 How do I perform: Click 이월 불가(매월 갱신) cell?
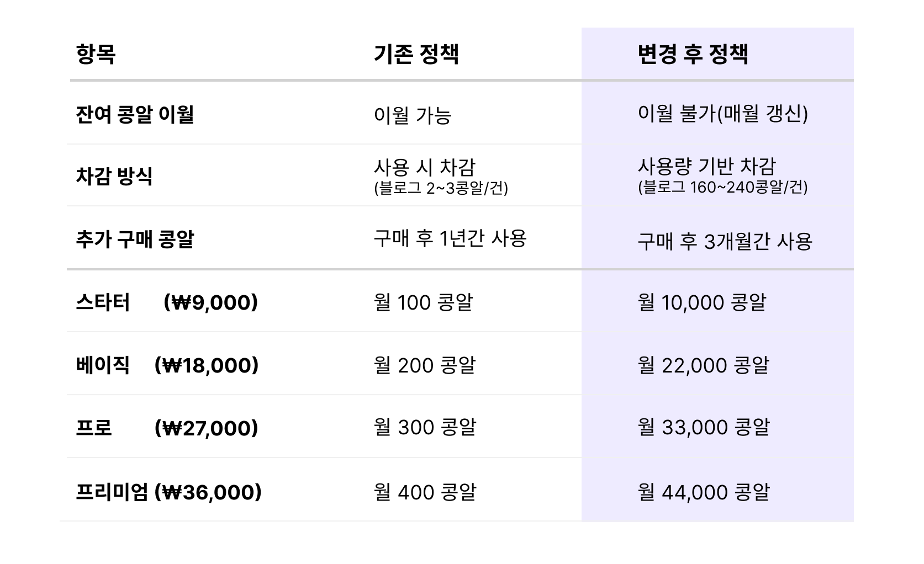pyautogui.click(x=723, y=114)
